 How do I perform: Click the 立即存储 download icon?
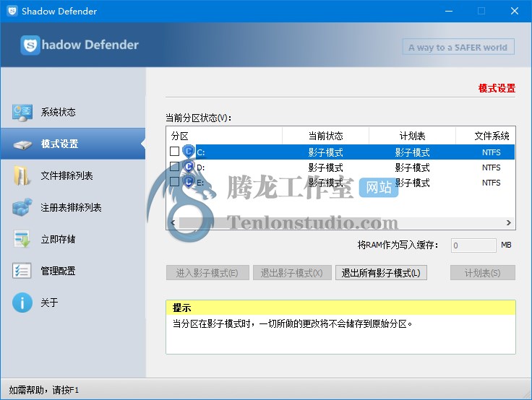22,239
